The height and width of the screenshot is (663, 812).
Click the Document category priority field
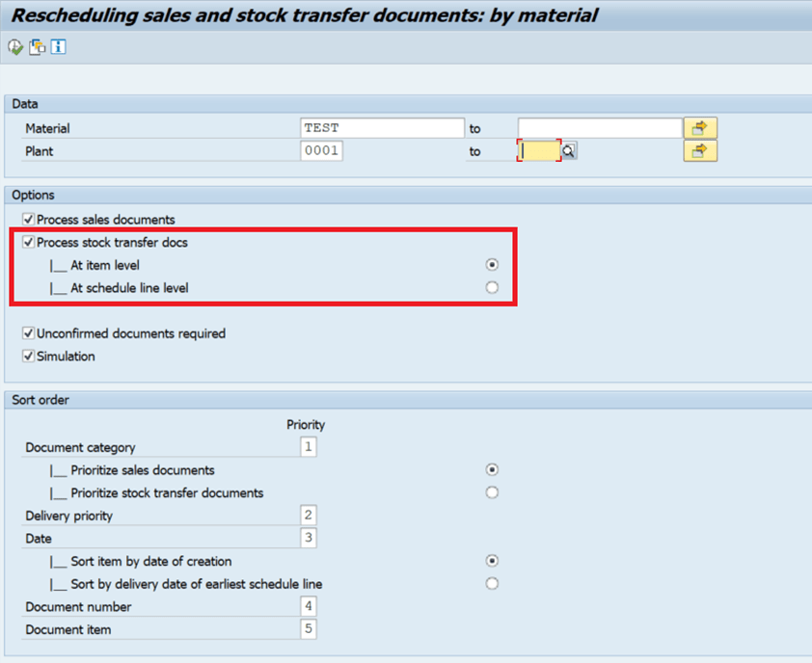pos(309,447)
